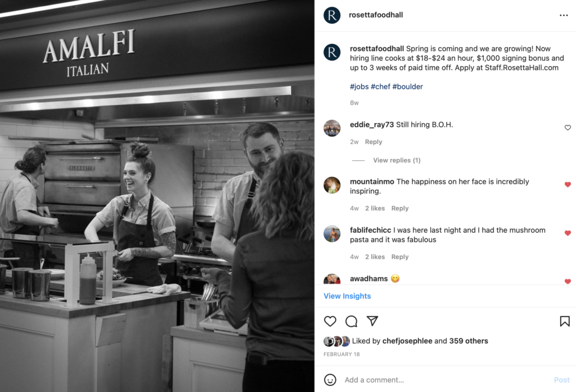Open the 359 others likes list
576x392 pixels.
pyautogui.click(x=469, y=341)
